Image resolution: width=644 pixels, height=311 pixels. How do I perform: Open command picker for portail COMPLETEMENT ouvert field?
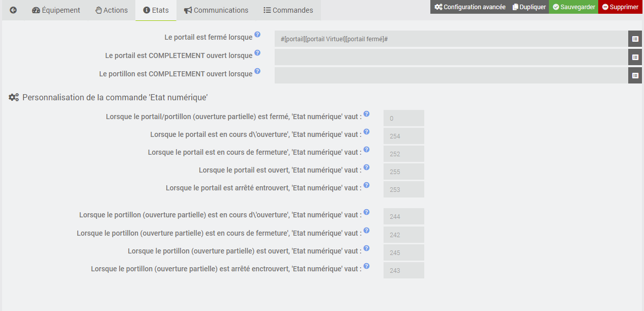tap(635, 57)
